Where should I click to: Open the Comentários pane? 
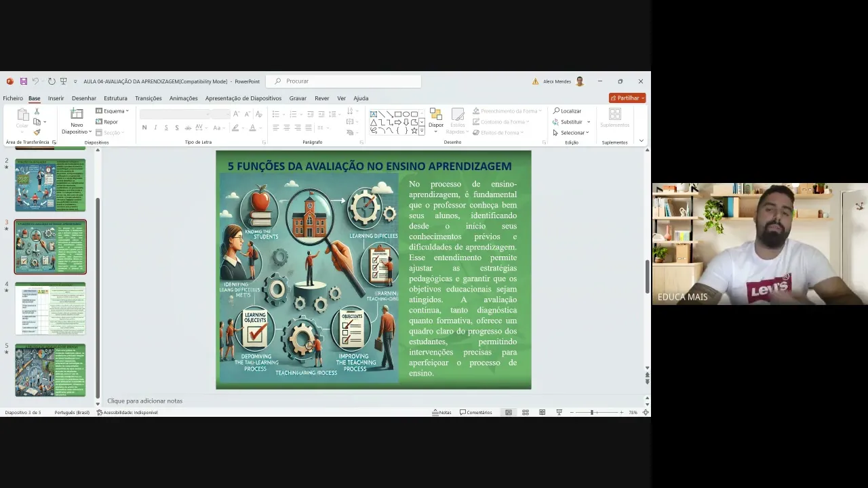476,412
